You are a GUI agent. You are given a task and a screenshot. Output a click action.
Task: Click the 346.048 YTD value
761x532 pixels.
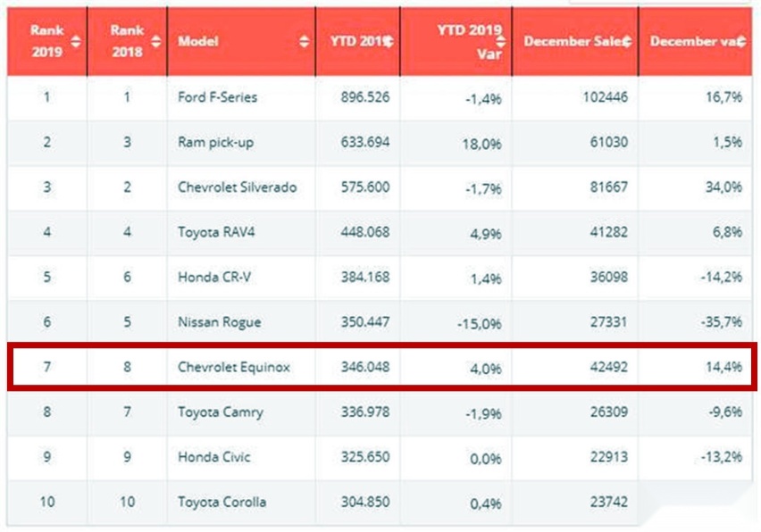tap(365, 367)
